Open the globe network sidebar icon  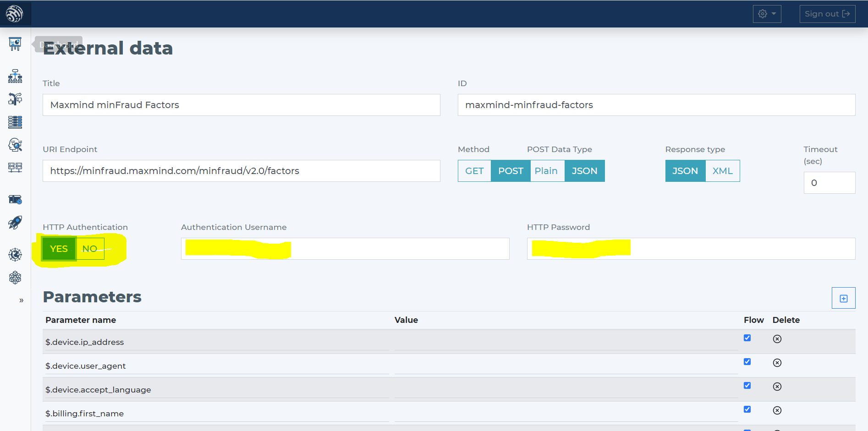pyautogui.click(x=15, y=255)
